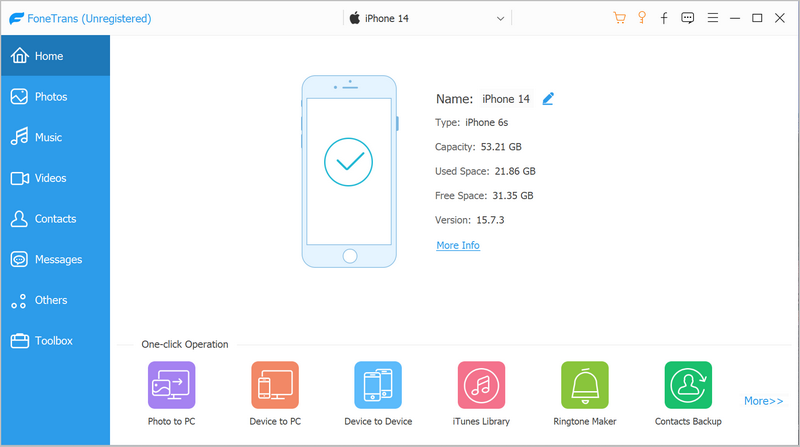The width and height of the screenshot is (800, 447).
Task: Click the Apple logo in device selector
Action: (x=355, y=18)
